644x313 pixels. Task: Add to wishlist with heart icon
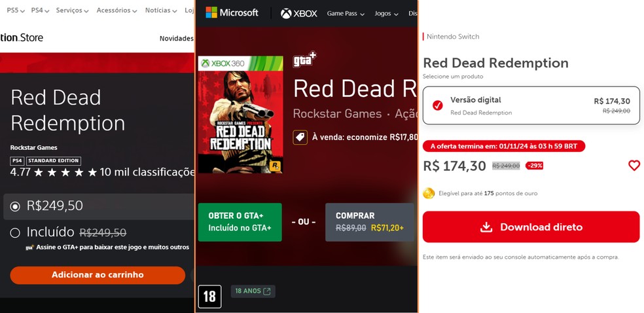[634, 166]
